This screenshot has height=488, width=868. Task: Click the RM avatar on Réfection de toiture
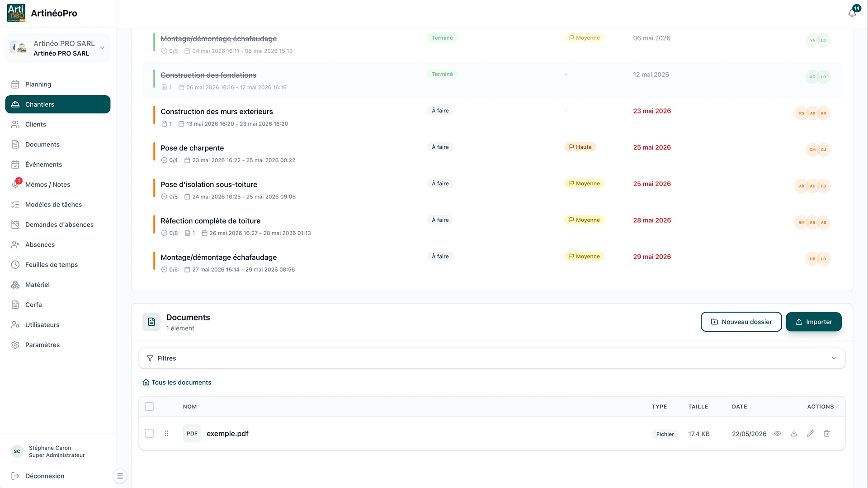click(802, 222)
